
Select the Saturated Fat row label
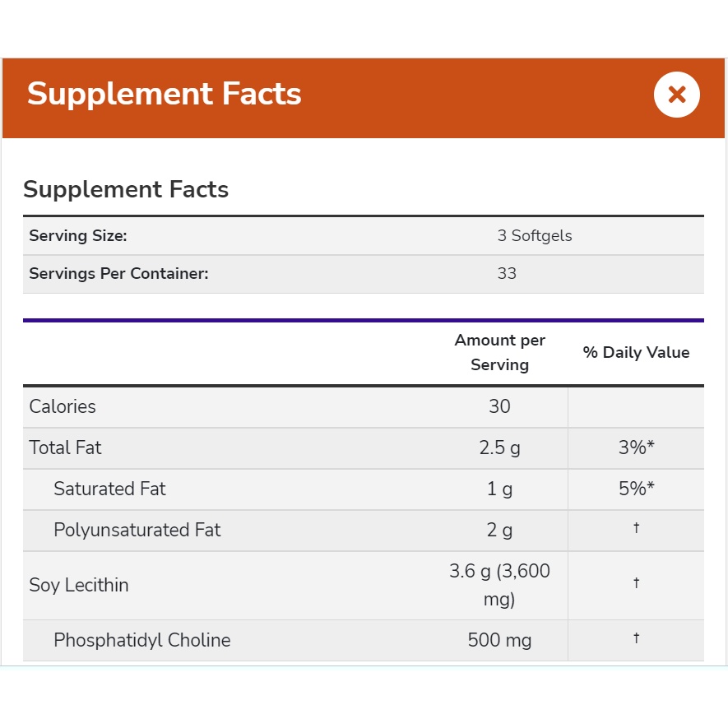109,489
